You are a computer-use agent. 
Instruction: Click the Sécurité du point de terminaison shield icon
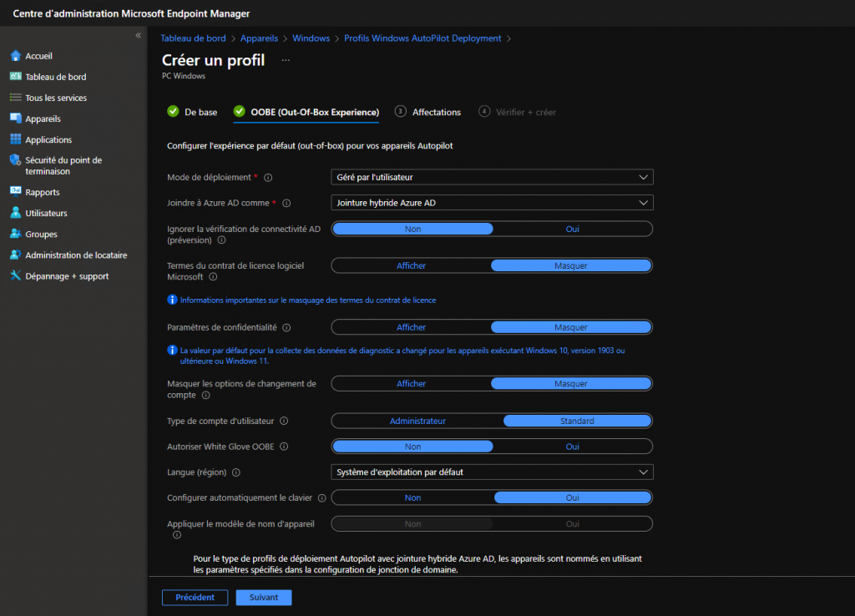(x=16, y=160)
